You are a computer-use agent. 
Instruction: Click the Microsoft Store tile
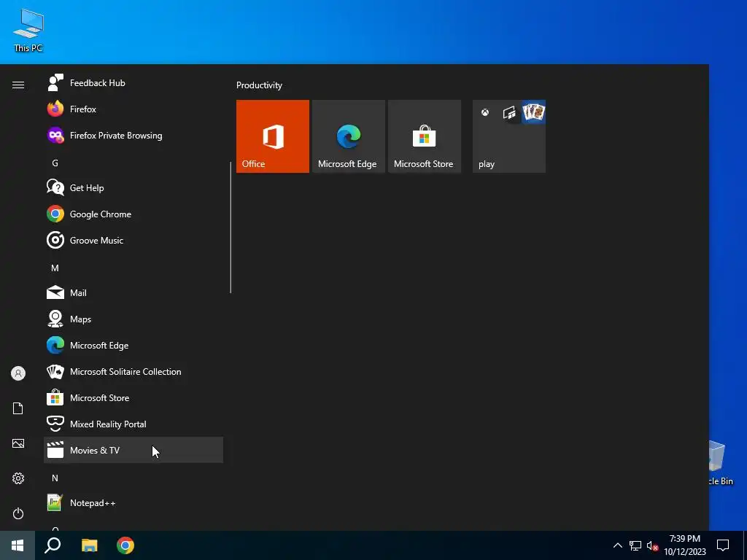click(425, 136)
